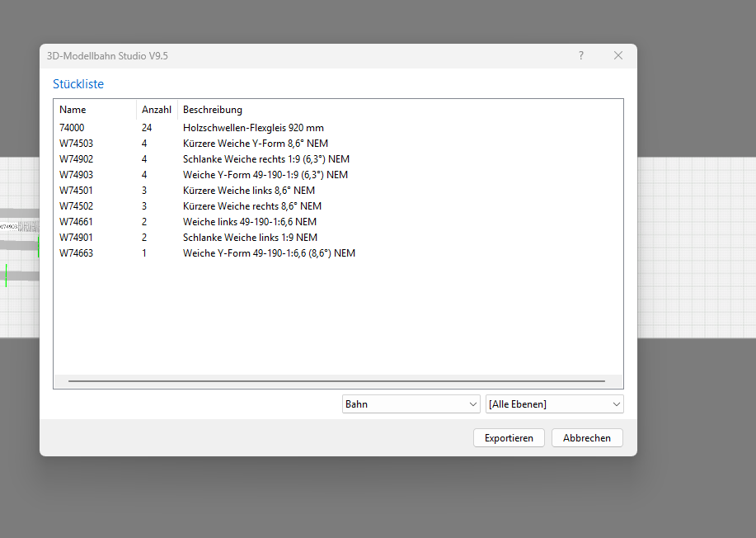
Task: Close the Stückliste dialog window
Action: (x=618, y=55)
